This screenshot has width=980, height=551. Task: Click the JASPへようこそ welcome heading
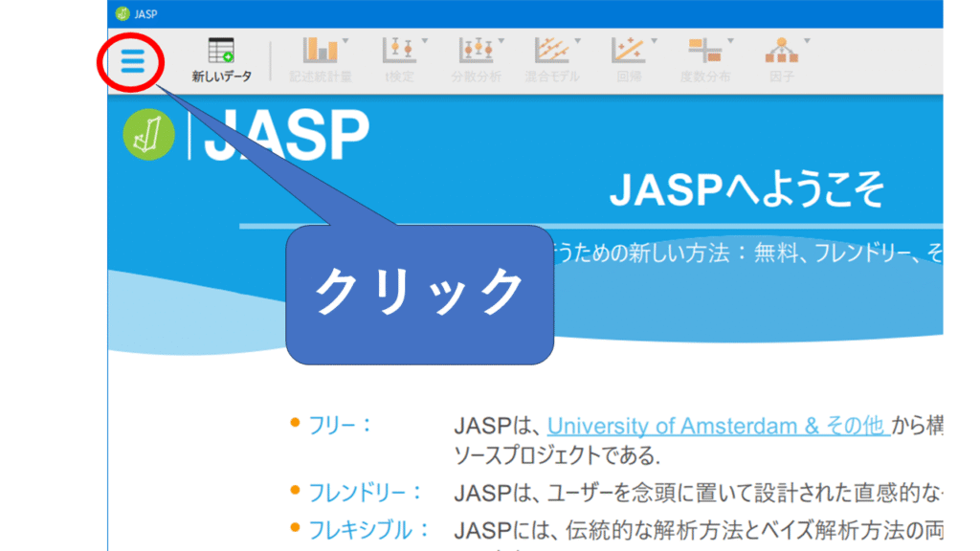746,189
